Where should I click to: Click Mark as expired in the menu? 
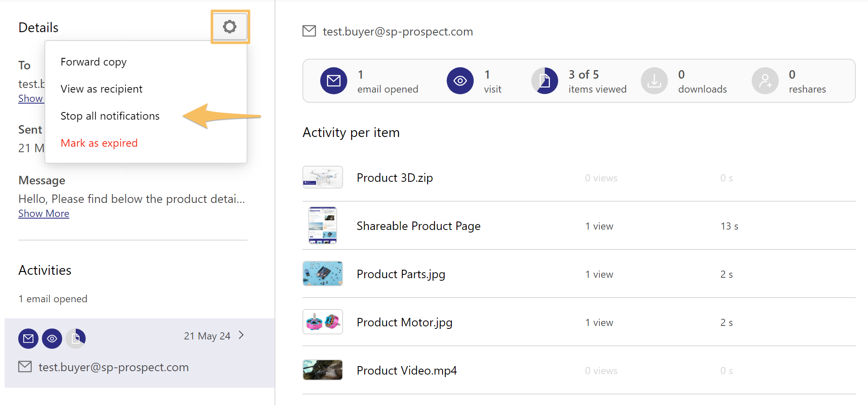coord(99,143)
